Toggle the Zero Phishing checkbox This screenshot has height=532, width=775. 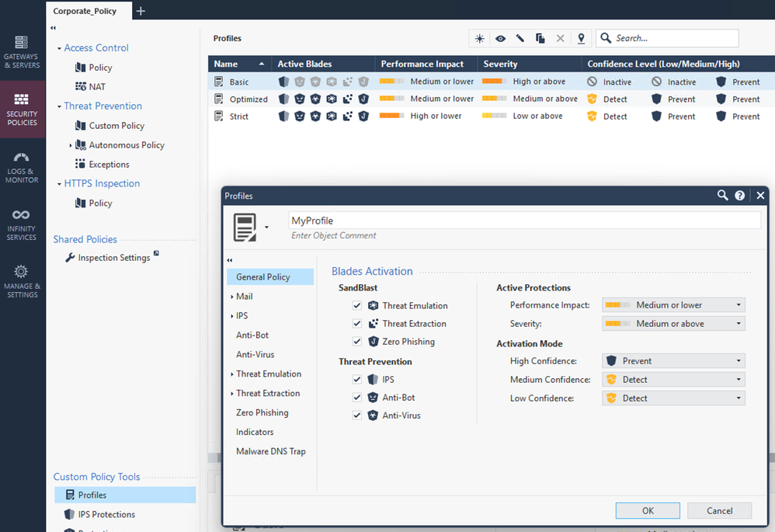tap(357, 342)
